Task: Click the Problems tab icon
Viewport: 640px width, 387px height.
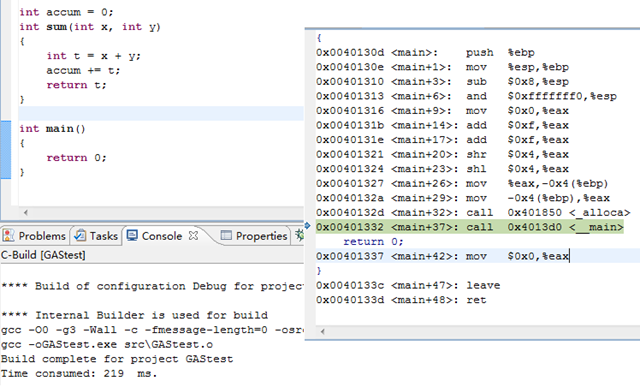Action: click(8, 236)
